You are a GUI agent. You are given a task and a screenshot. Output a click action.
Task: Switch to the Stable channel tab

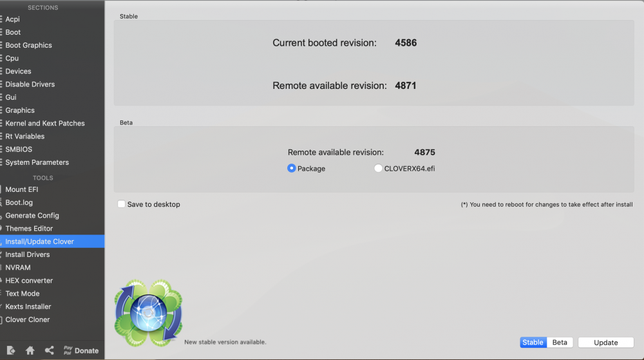tap(533, 343)
